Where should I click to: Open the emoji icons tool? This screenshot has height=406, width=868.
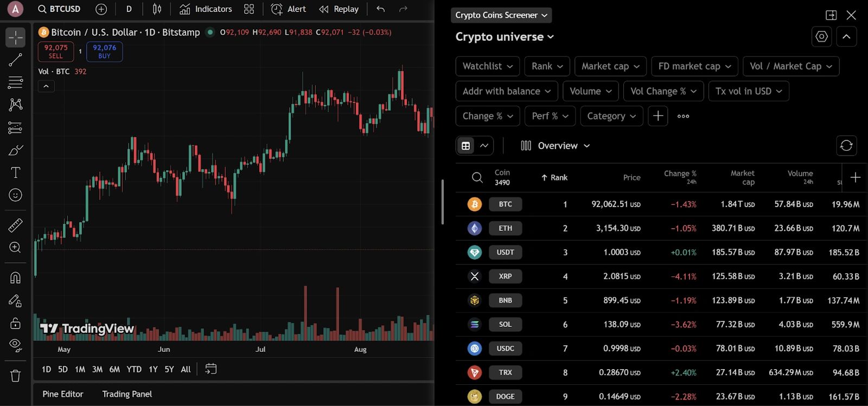15,195
